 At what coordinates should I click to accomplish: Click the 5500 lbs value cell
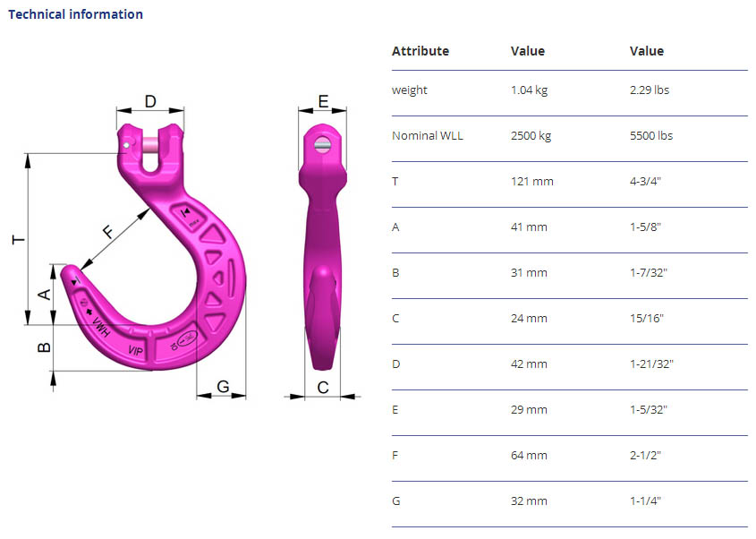point(651,135)
